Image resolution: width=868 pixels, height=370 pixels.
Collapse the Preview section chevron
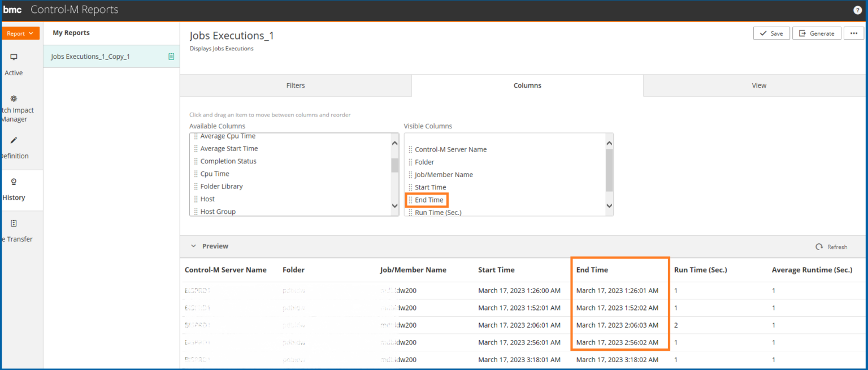193,246
